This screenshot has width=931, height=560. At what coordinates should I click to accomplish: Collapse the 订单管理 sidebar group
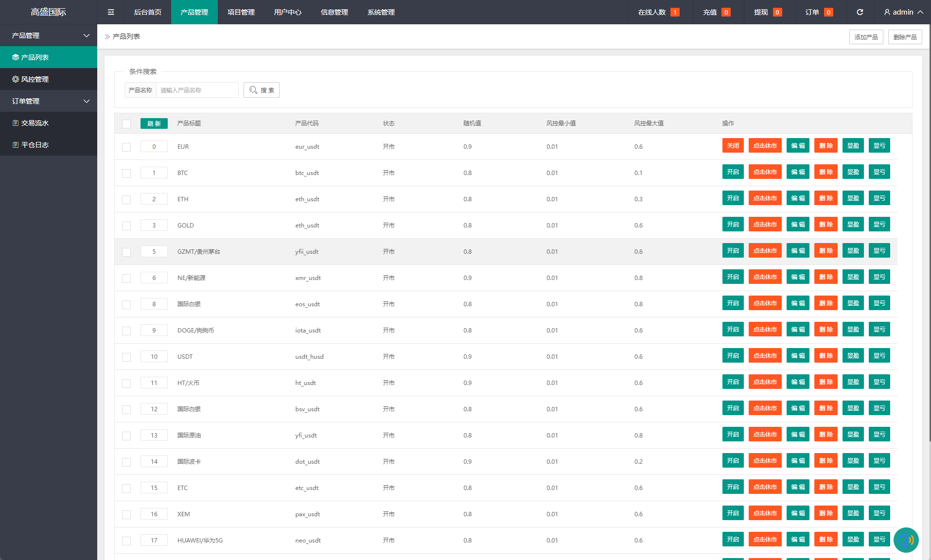point(49,101)
